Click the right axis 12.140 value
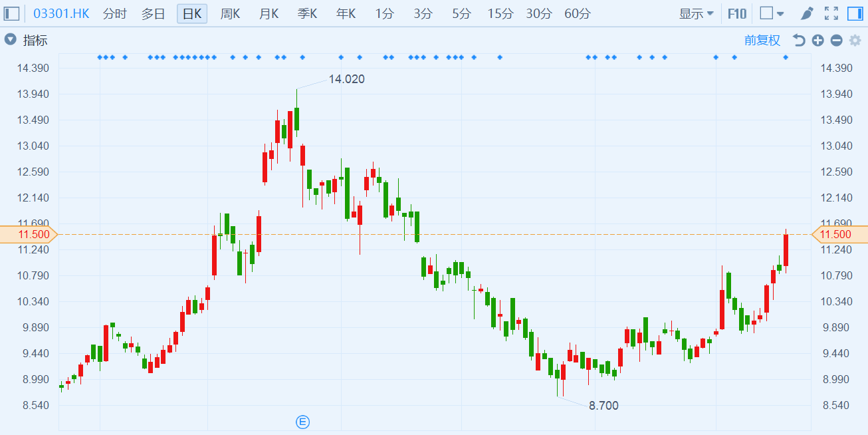Viewport: 868px width, 435px height. 836,198
